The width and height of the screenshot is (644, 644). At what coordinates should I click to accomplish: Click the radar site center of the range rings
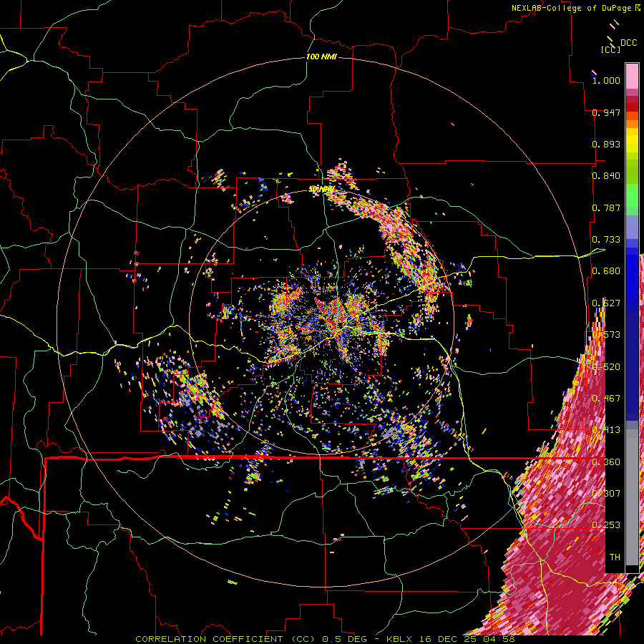321,323
